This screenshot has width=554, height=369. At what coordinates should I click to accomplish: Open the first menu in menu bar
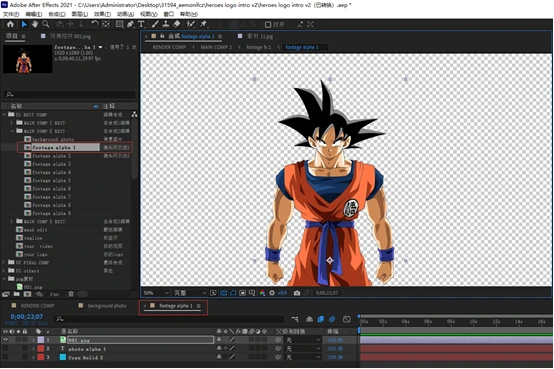pyautogui.click(x=11, y=14)
